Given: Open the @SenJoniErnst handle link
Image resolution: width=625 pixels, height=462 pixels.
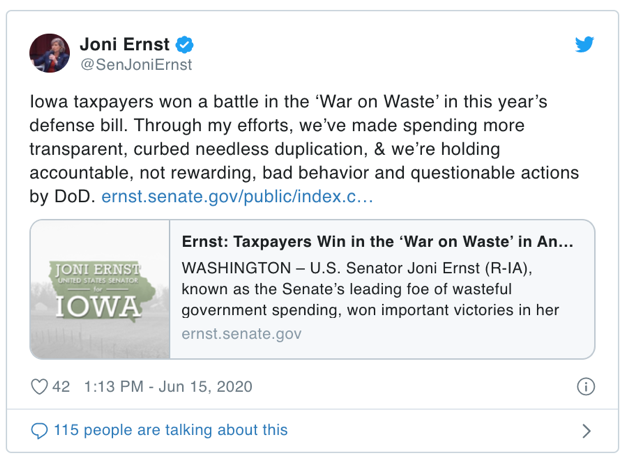Looking at the screenshot, I should tap(136, 65).
